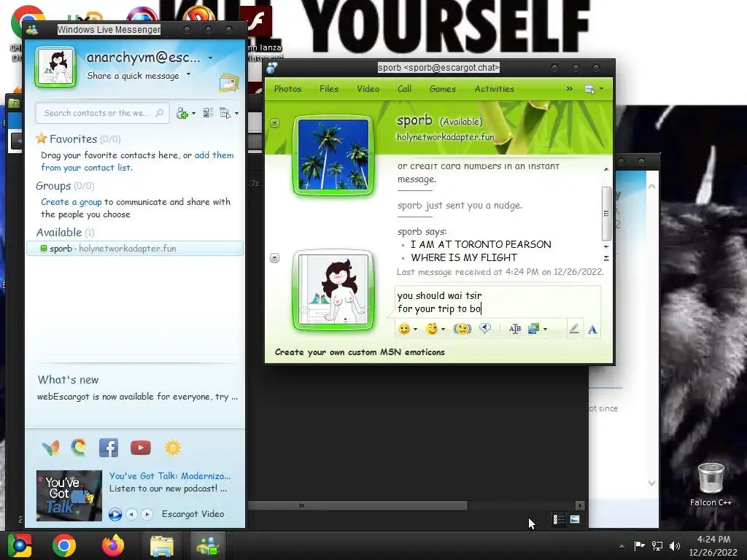This screenshot has height=560, width=747.
Task: Expand the winks dropdown arrow
Action: pyautogui.click(x=443, y=329)
